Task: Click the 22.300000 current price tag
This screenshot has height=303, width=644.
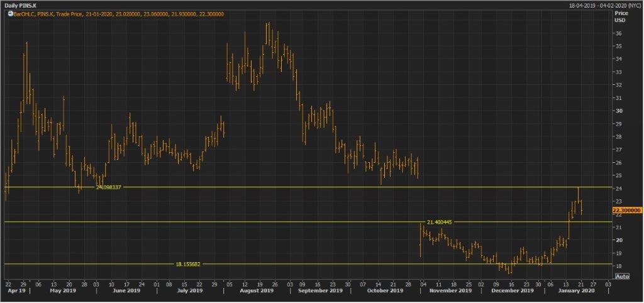Action: [626, 211]
